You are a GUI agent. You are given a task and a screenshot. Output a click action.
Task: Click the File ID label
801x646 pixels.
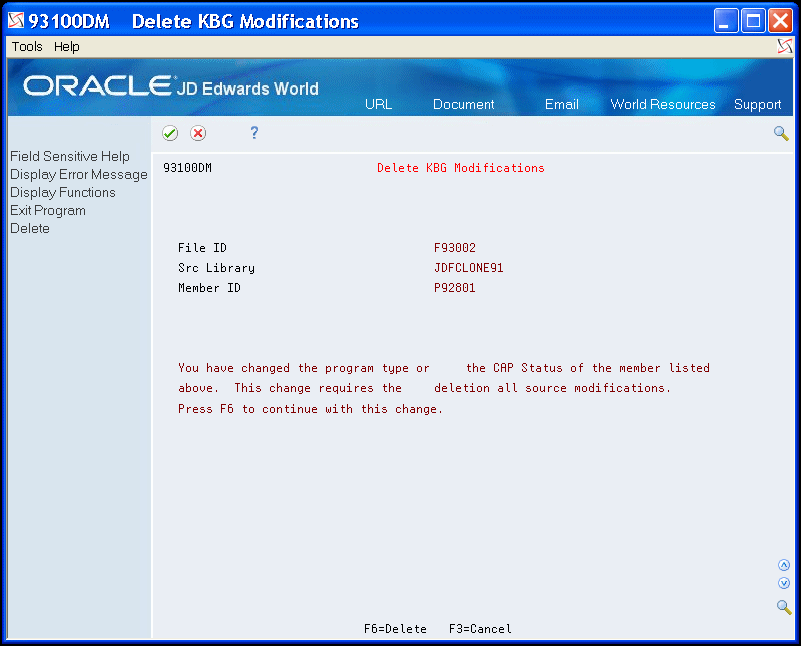click(x=202, y=248)
